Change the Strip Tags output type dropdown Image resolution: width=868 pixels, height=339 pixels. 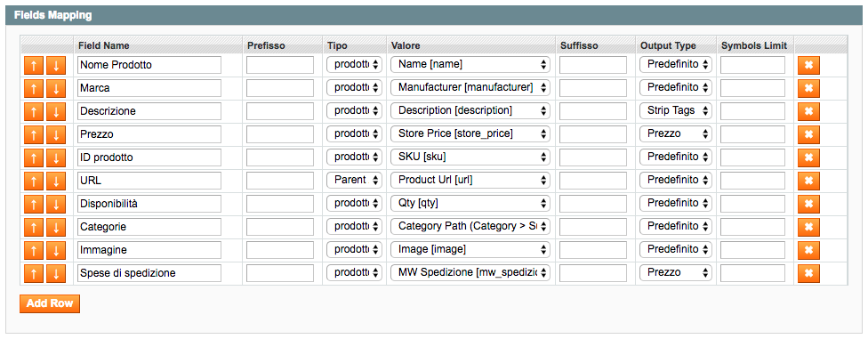coord(675,111)
